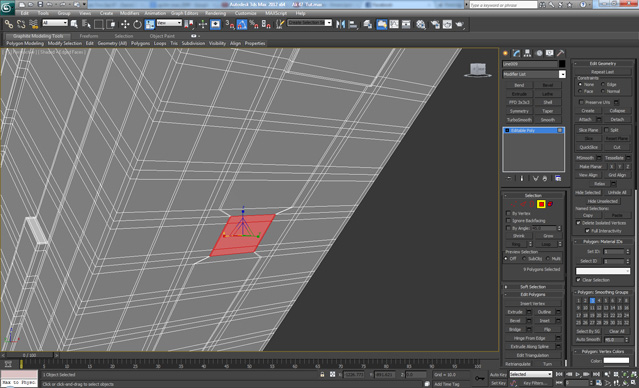
Task: Open the Graph Editors menu
Action: [184, 13]
